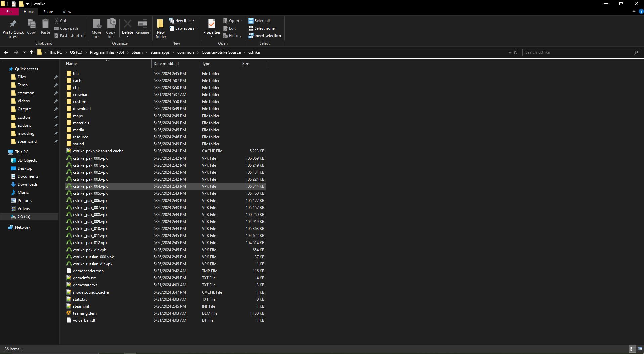Screen dimensions: 644x354
Task: Click Paste shortcut in ribbon
Action: (x=70, y=36)
